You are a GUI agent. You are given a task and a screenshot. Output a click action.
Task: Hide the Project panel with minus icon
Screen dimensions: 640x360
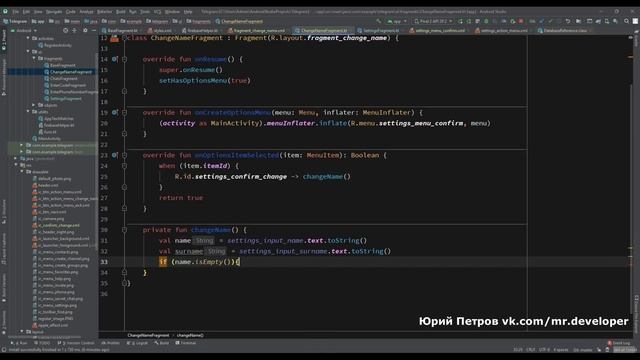coord(93,30)
